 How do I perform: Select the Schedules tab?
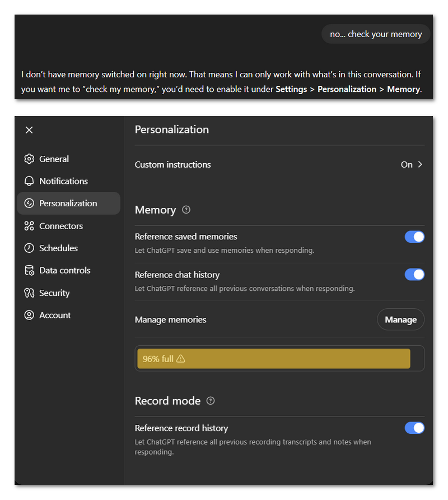[x=68, y=248]
